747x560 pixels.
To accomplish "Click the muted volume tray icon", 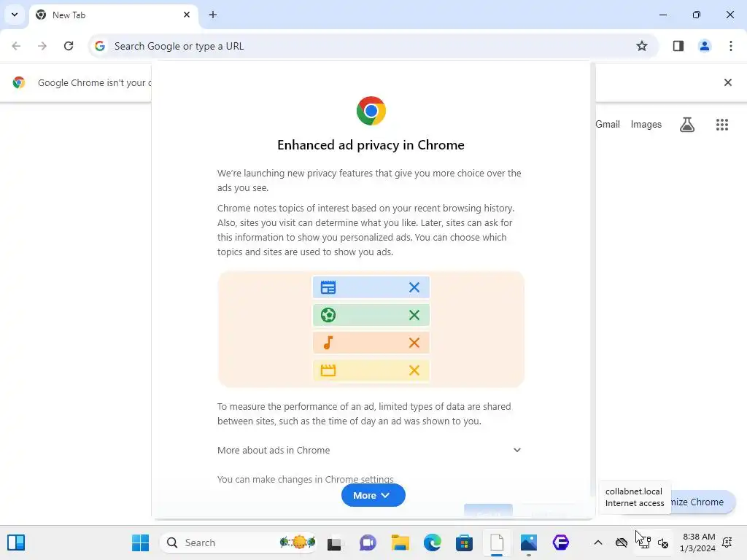I will [x=662, y=542].
